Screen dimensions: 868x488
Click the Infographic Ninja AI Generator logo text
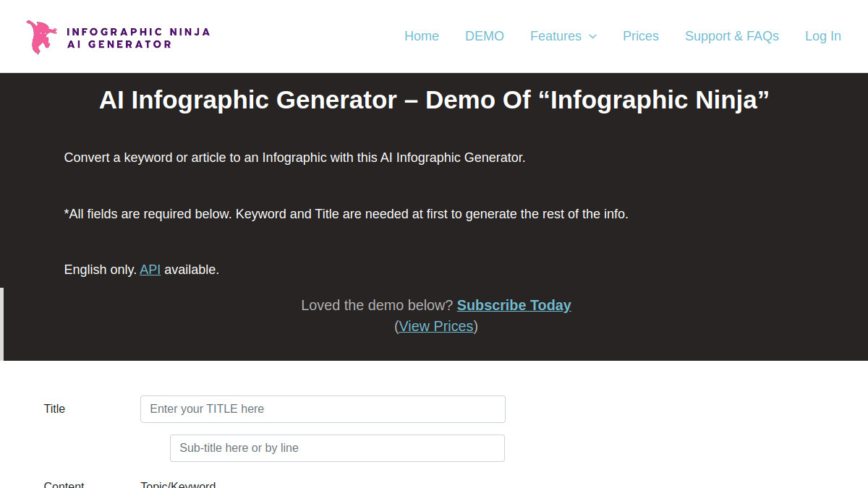(138, 38)
